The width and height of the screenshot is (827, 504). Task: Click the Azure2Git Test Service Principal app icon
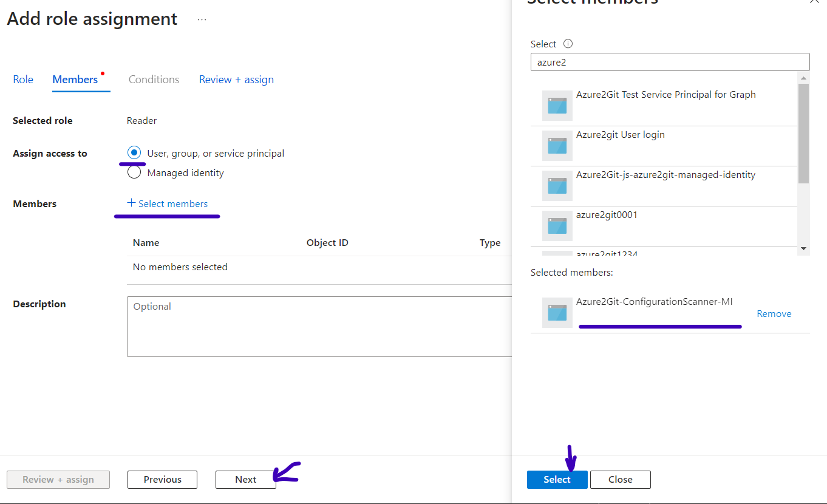click(557, 106)
